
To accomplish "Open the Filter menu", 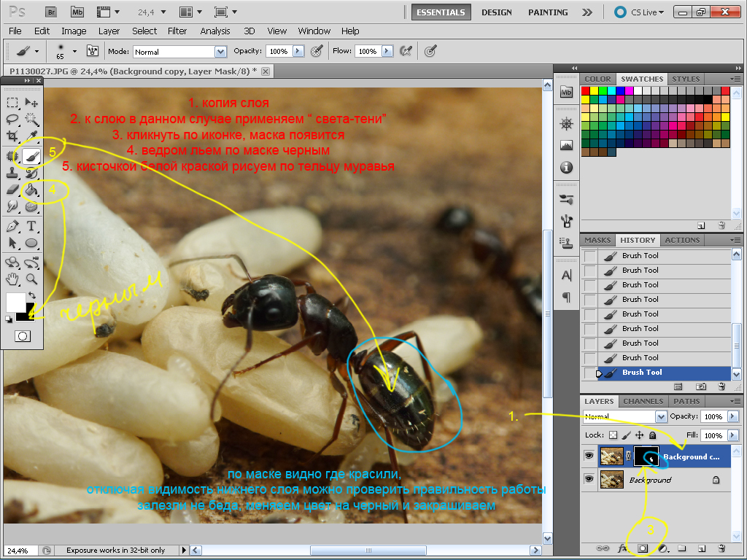I will pos(177,31).
